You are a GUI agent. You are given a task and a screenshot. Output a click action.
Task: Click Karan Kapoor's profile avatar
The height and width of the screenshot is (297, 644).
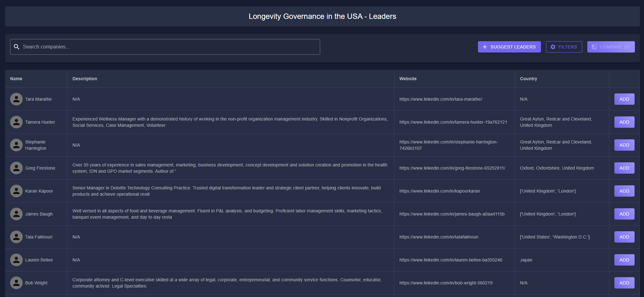pyautogui.click(x=16, y=191)
